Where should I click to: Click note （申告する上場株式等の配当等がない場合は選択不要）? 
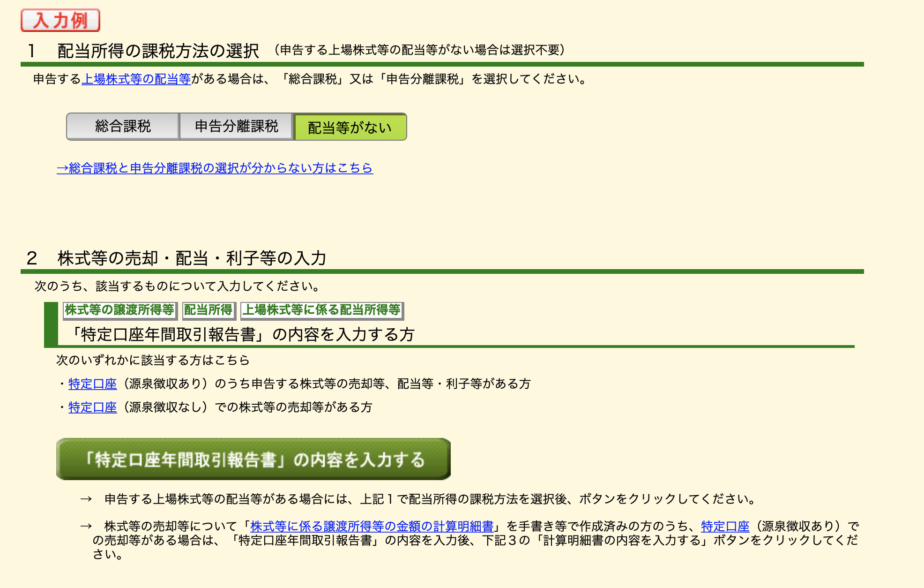click(419, 50)
